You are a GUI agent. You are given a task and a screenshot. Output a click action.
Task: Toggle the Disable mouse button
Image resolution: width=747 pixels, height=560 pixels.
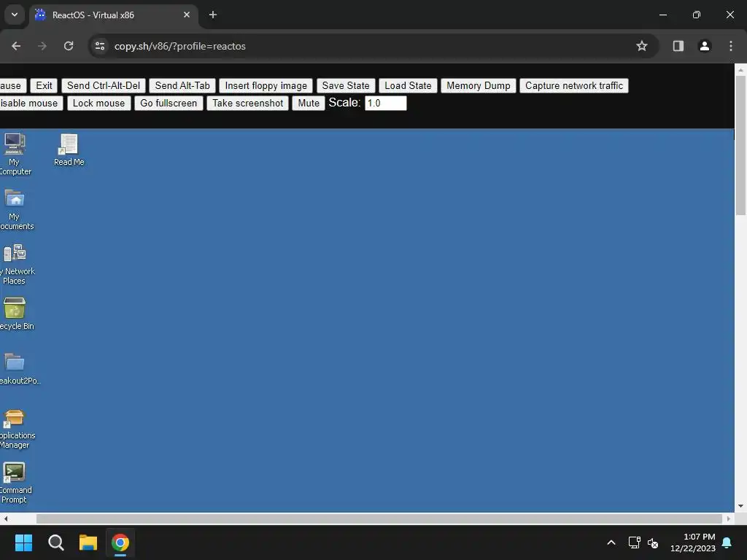click(31, 104)
